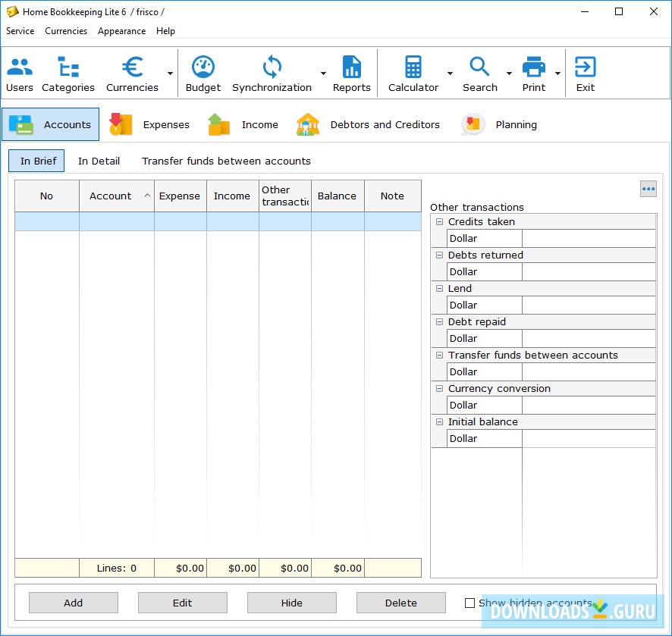The image size is (672, 636).
Task: Click the Add button
Action: pos(73,603)
